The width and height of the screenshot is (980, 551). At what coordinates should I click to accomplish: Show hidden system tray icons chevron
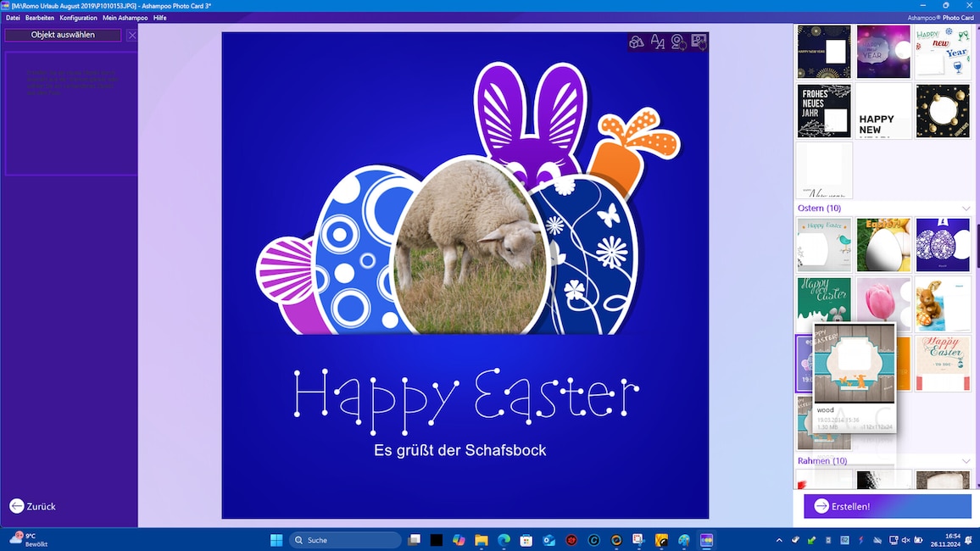778,540
